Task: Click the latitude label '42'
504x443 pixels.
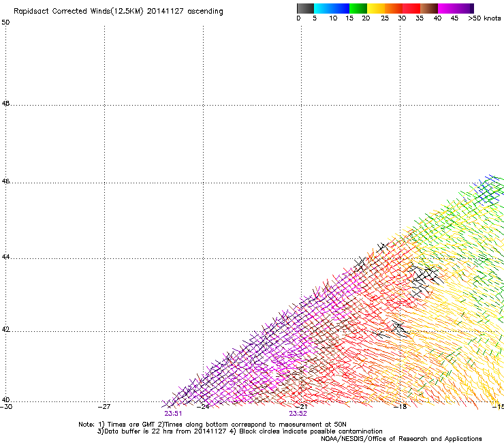Action: pyautogui.click(x=5, y=330)
